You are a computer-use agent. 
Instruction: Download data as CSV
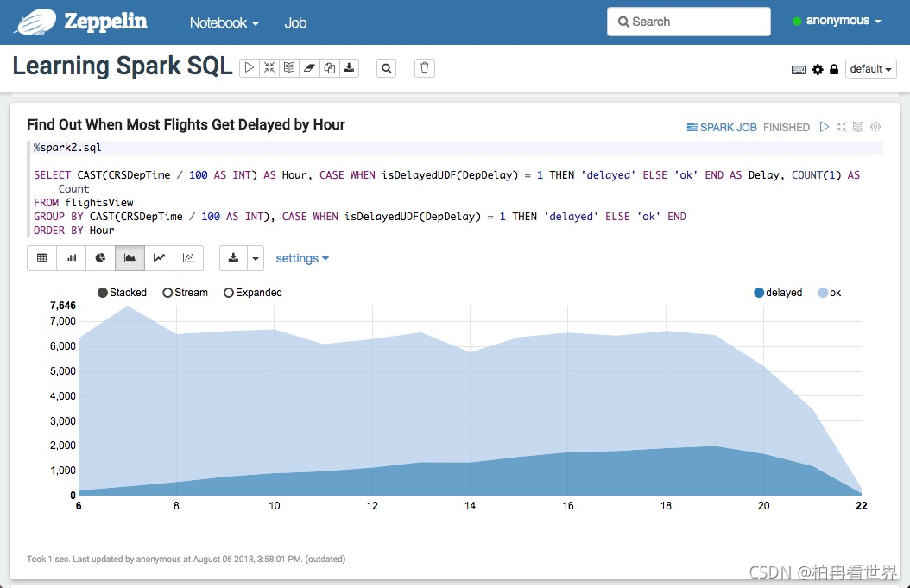pos(233,257)
